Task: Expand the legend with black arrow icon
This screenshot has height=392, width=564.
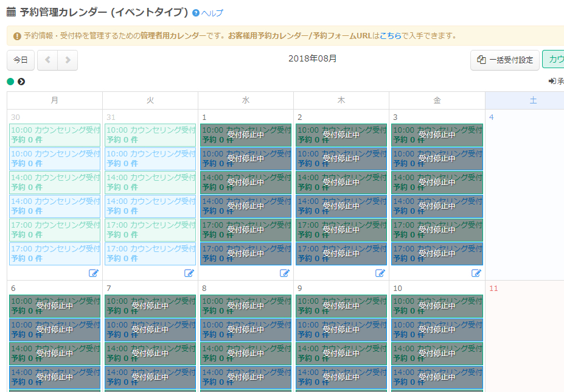Action: [21, 82]
